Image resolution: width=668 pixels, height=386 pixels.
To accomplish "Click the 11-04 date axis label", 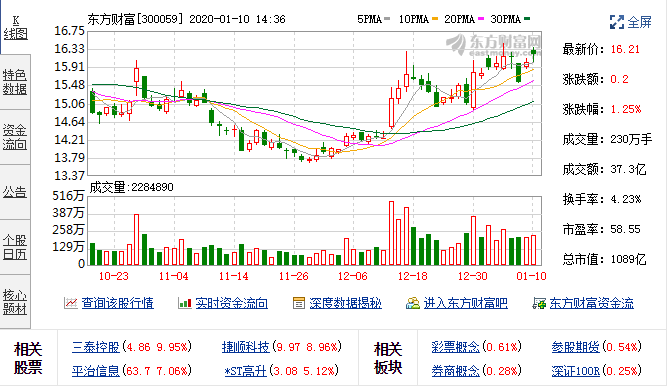I will [173, 276].
